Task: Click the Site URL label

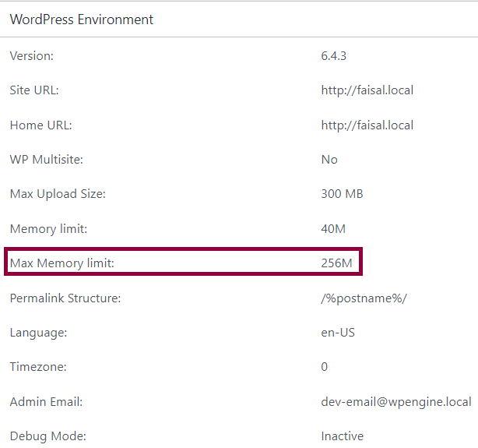Action: click(x=34, y=90)
